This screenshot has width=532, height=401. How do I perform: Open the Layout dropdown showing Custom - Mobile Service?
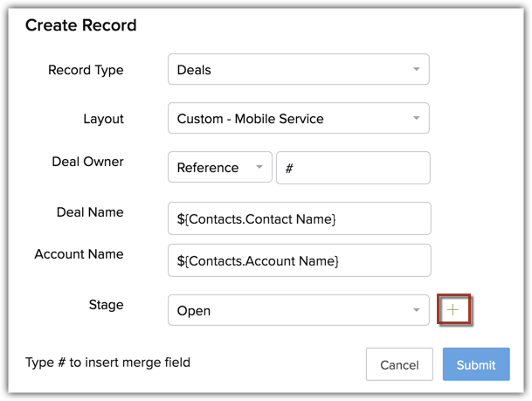pos(298,119)
